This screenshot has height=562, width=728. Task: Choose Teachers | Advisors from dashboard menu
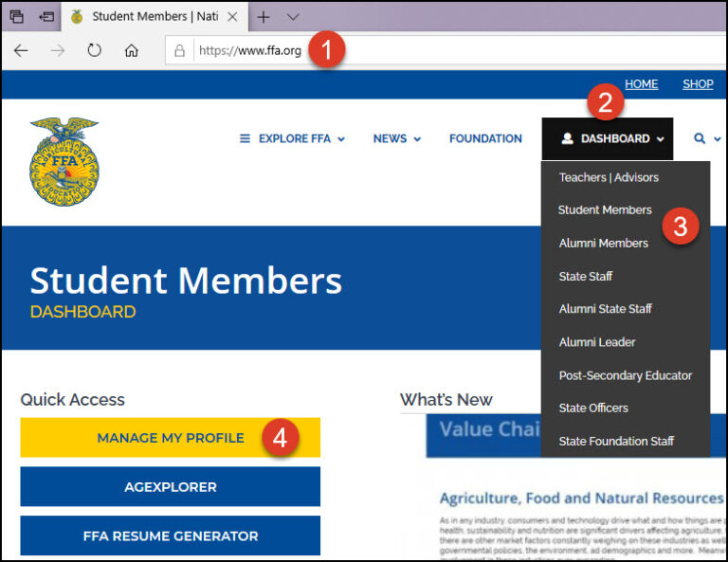(609, 177)
